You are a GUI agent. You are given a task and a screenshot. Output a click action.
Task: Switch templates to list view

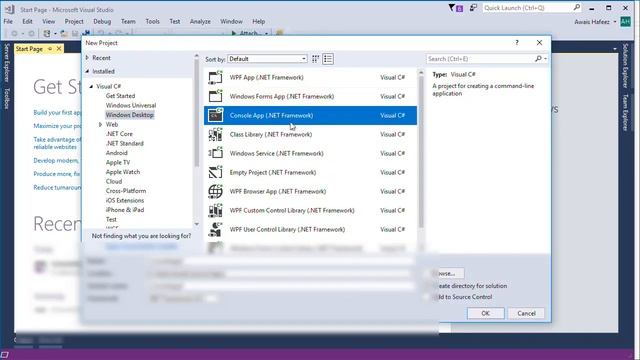point(328,59)
